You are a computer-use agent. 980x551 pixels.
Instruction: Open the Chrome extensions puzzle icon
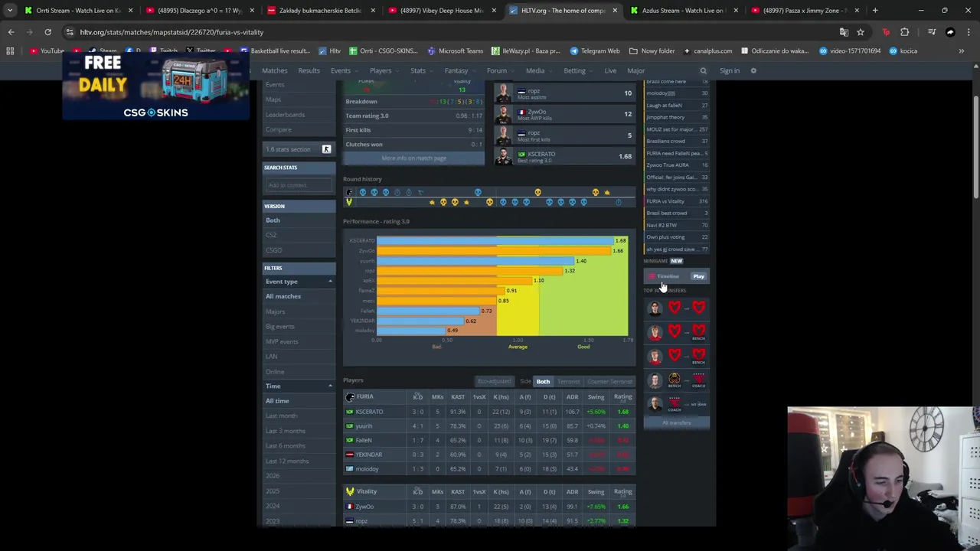[x=905, y=32]
